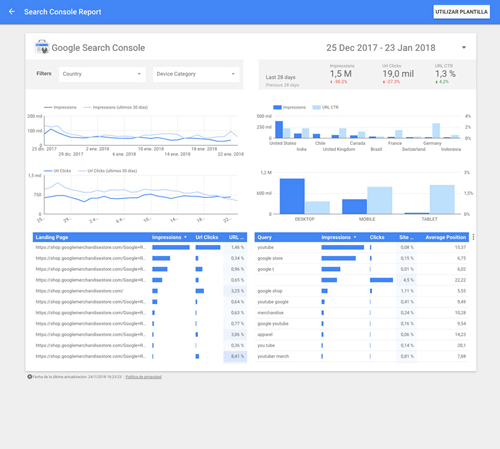Click the 25 Dec 2017 - 23 Jan 2018 date range
This screenshot has height=449, width=500.
381,48
